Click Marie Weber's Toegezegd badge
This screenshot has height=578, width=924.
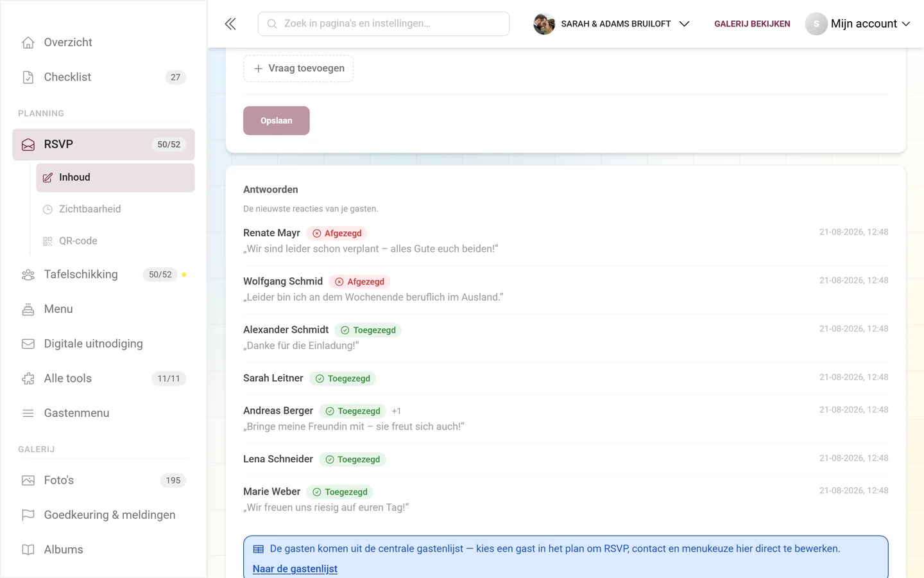point(339,492)
